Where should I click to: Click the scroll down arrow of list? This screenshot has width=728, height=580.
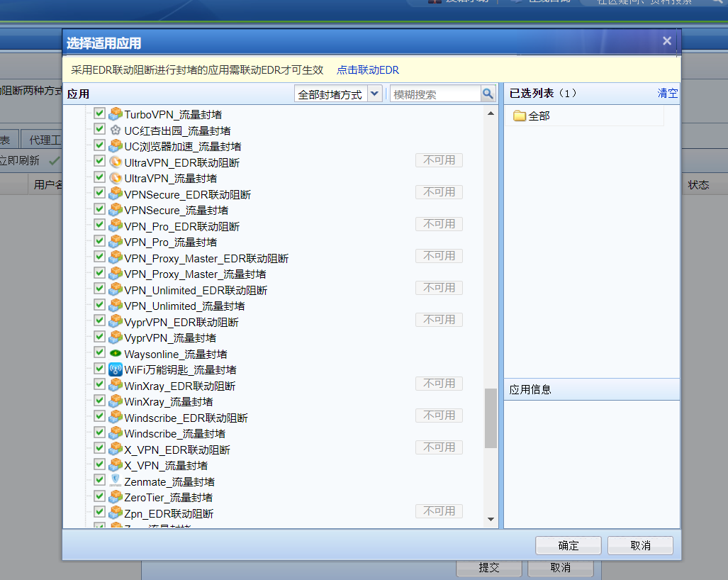(491, 520)
